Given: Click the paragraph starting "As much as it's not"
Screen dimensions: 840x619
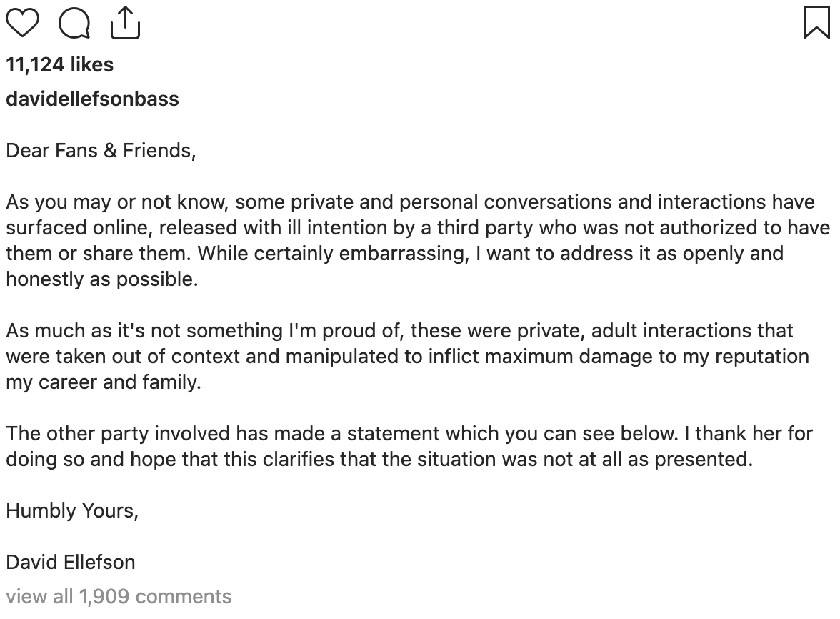Looking at the screenshot, I should coord(399,331).
